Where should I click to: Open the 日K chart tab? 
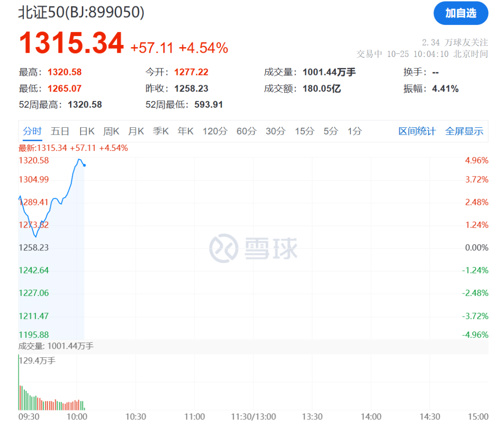click(x=87, y=131)
